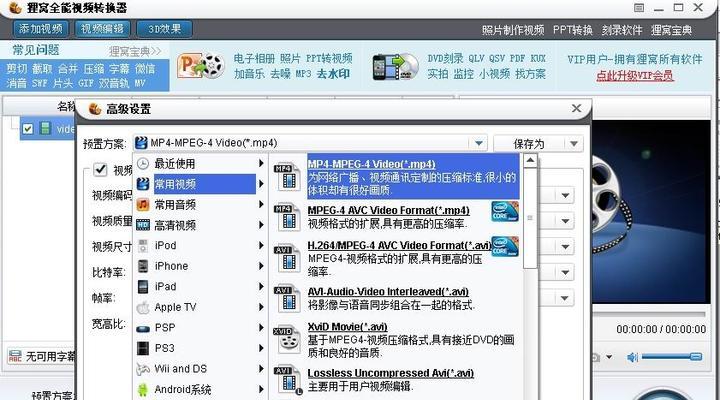
Task: Open the menu icon in title bar
Action: 639,8
